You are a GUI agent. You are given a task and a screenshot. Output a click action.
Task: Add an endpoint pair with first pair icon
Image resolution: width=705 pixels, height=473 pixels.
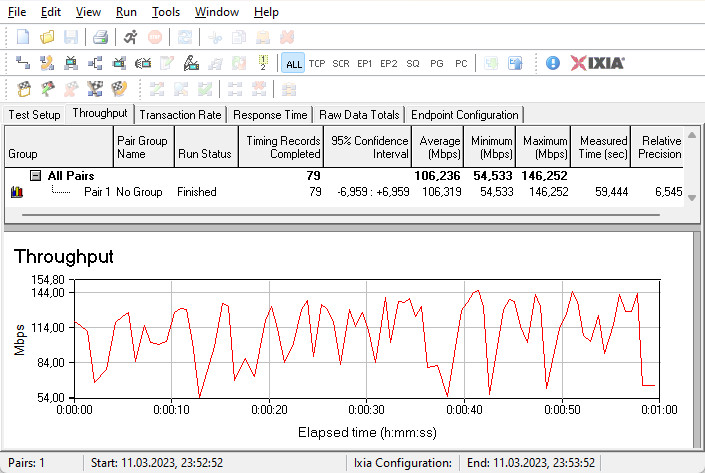click(x=23, y=63)
